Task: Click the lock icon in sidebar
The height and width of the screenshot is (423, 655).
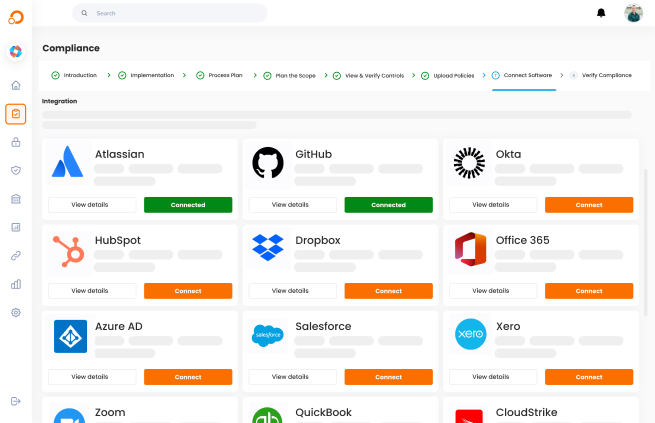Action: [15, 142]
